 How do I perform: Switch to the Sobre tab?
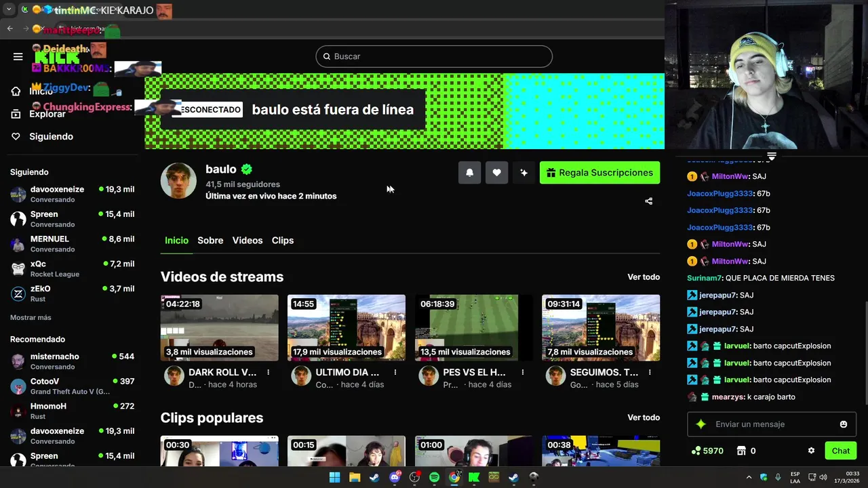210,241
